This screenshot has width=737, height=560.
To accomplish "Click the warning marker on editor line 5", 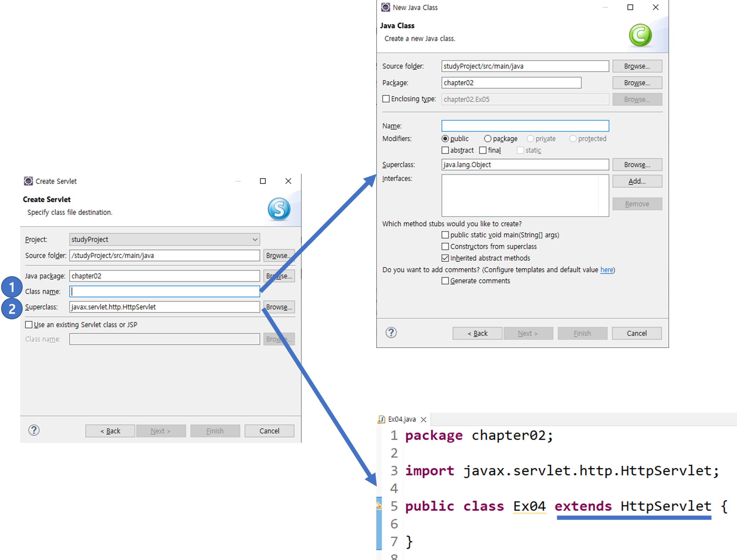I will tap(379, 506).
